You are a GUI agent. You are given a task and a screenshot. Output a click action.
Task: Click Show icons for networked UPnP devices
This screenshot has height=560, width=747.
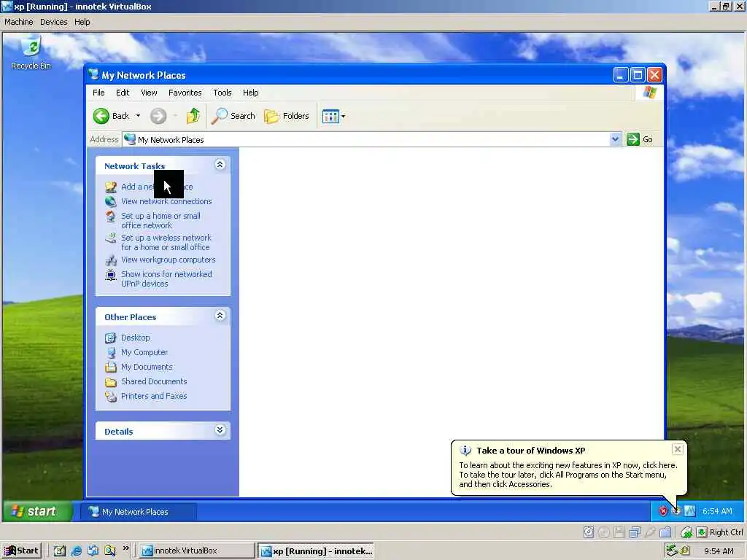(x=166, y=279)
